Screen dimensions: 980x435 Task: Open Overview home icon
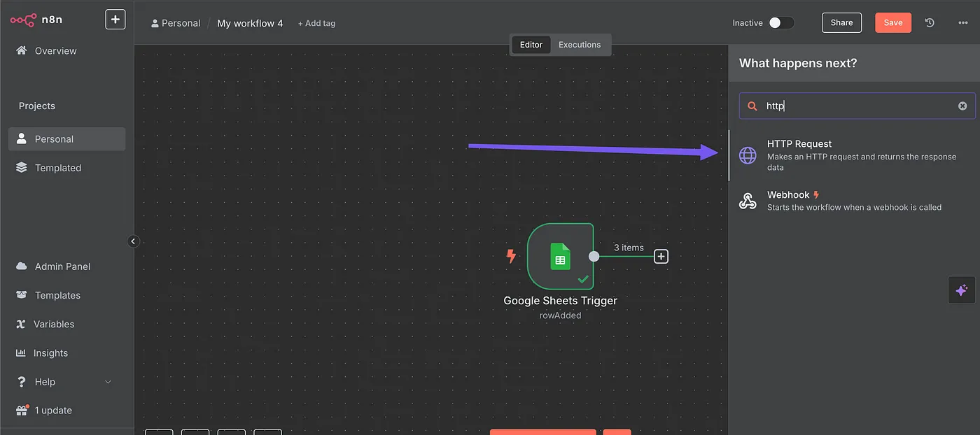tap(22, 50)
